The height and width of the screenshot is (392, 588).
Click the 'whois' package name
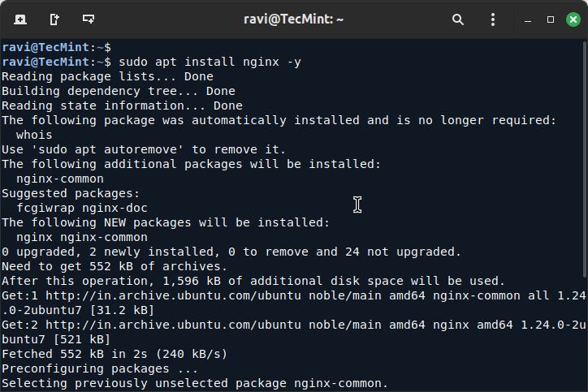coord(34,135)
